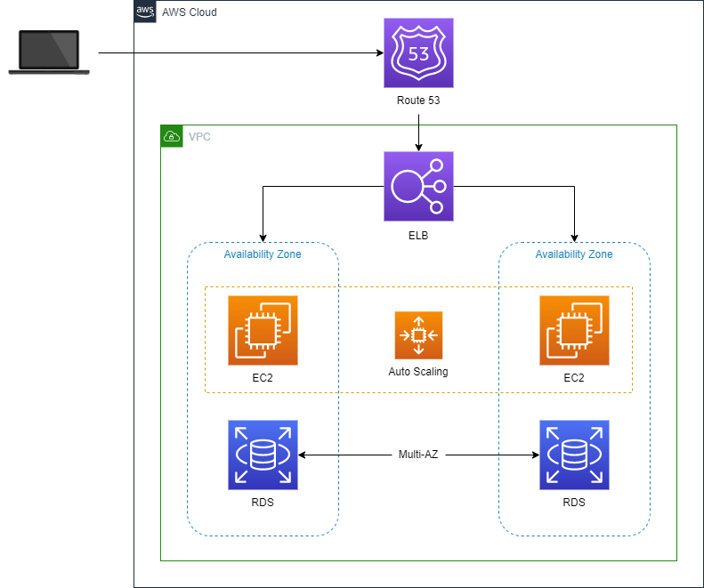The image size is (704, 588).
Task: Click the "VPC" text label
Action: [x=199, y=137]
